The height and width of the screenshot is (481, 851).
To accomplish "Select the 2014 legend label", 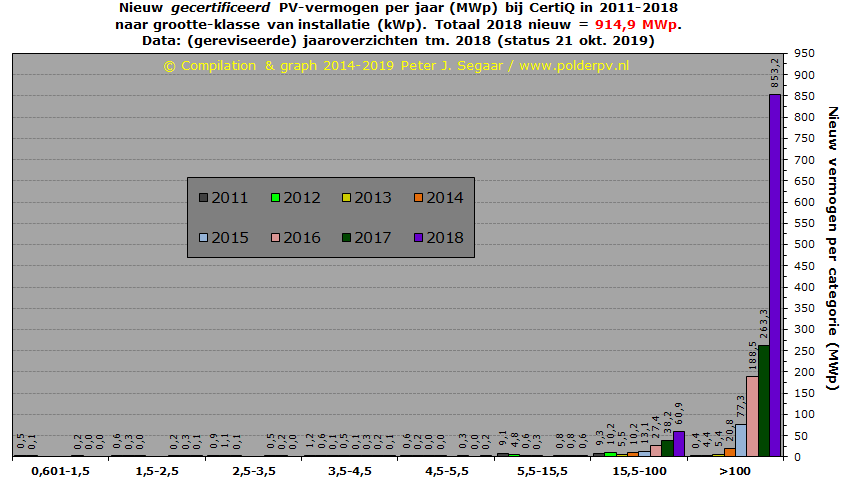I will pos(444,198).
